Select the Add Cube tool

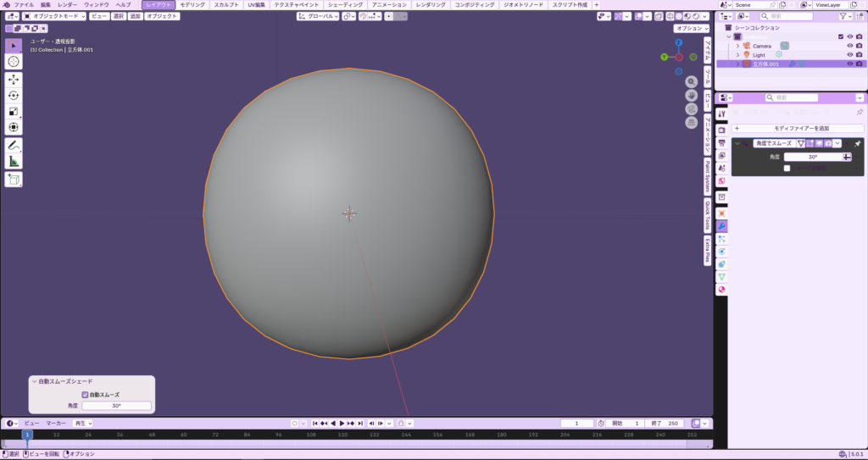click(x=14, y=179)
